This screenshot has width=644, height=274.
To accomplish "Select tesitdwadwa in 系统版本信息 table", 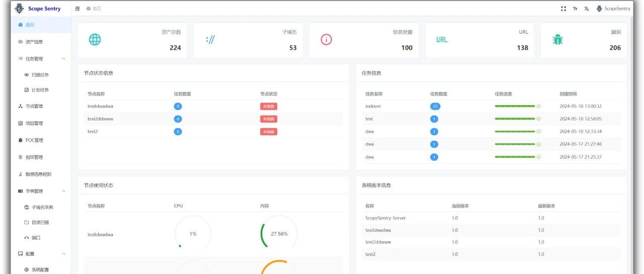I will click(x=378, y=230).
